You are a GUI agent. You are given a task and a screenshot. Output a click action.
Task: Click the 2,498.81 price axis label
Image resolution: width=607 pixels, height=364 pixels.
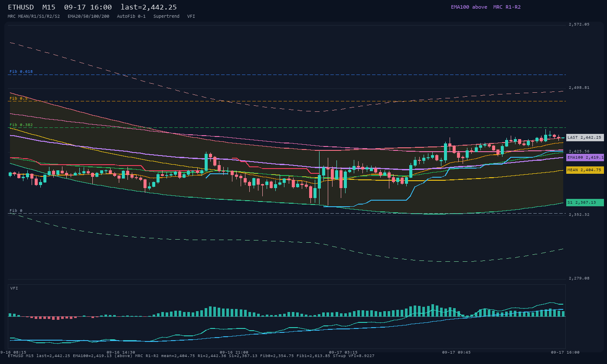579,88
